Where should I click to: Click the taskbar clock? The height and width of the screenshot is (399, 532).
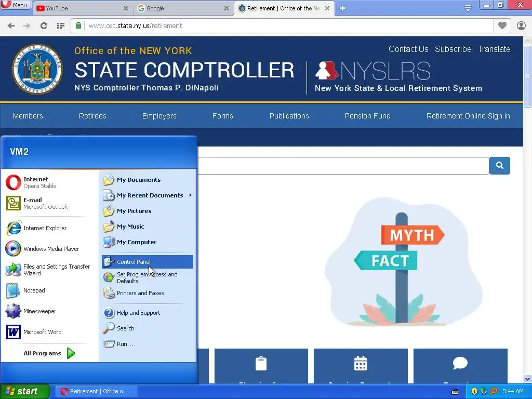click(x=513, y=391)
